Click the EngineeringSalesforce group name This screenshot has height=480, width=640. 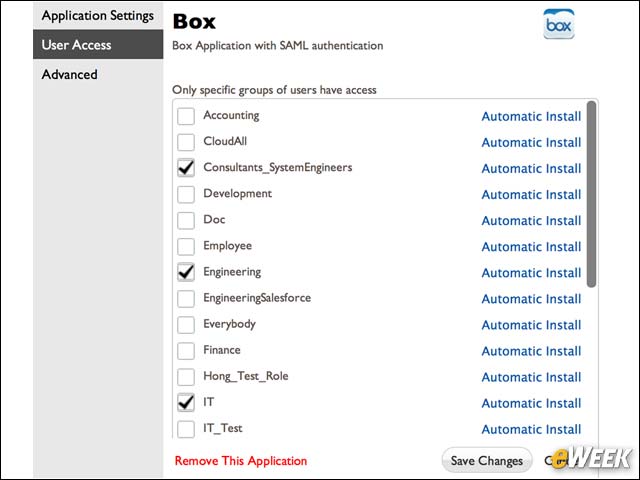point(257,298)
